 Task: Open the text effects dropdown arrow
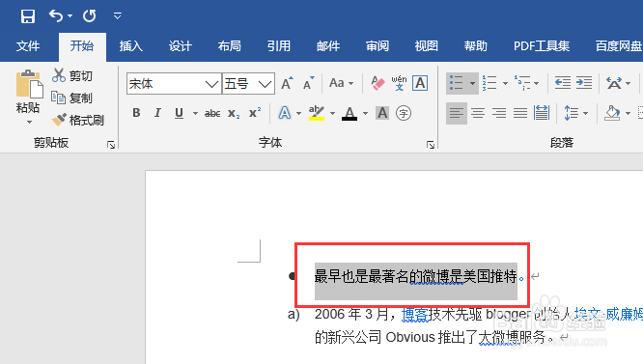point(298,113)
